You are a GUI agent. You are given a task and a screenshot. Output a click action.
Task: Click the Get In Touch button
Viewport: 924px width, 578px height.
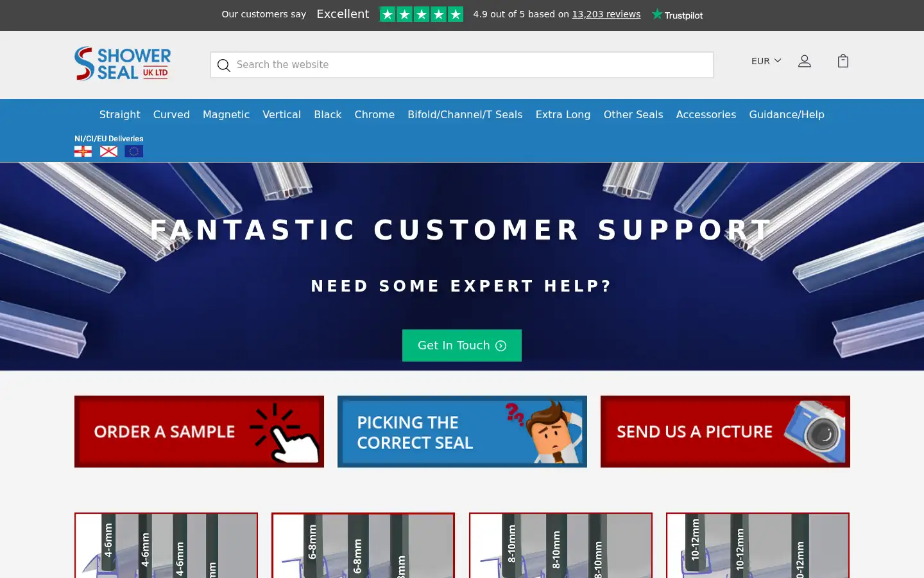[x=462, y=346]
